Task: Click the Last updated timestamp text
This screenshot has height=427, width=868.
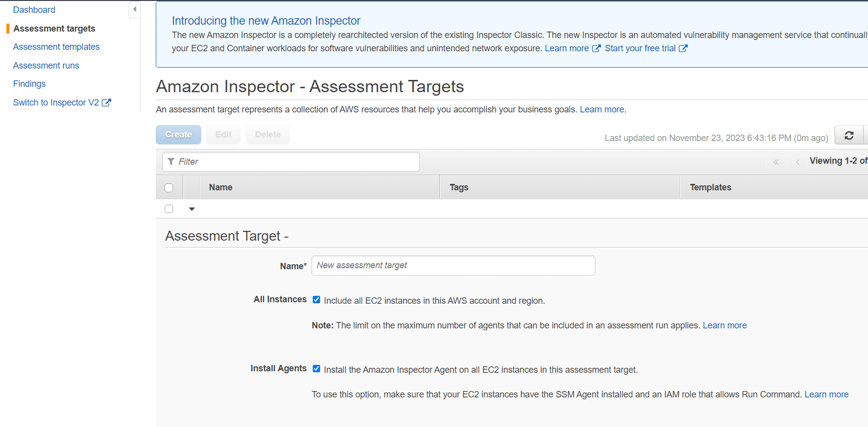Action: point(716,138)
